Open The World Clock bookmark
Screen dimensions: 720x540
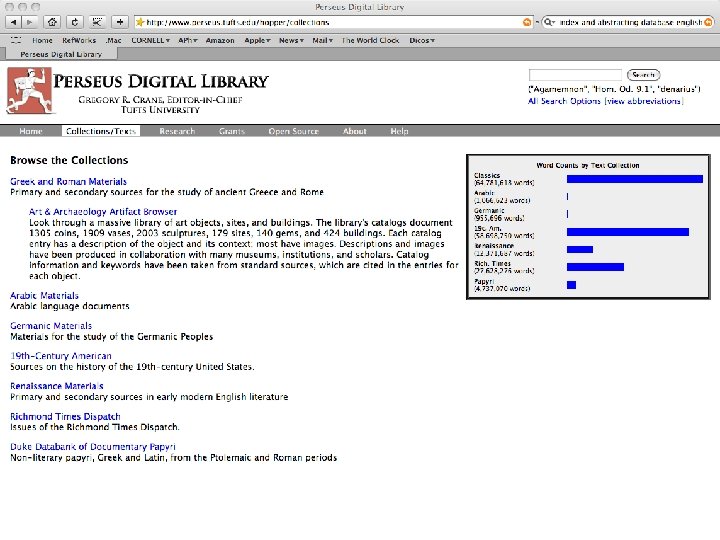pos(370,40)
